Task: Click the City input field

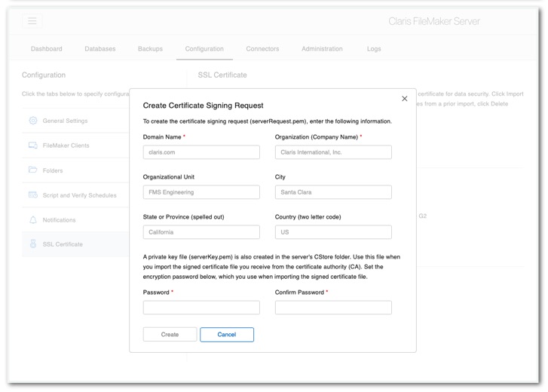Action: point(333,192)
